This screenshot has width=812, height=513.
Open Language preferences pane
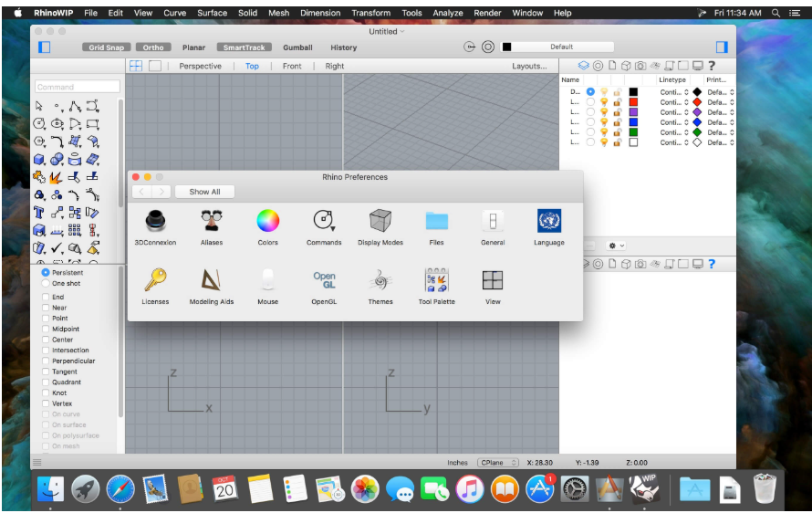coord(549,227)
